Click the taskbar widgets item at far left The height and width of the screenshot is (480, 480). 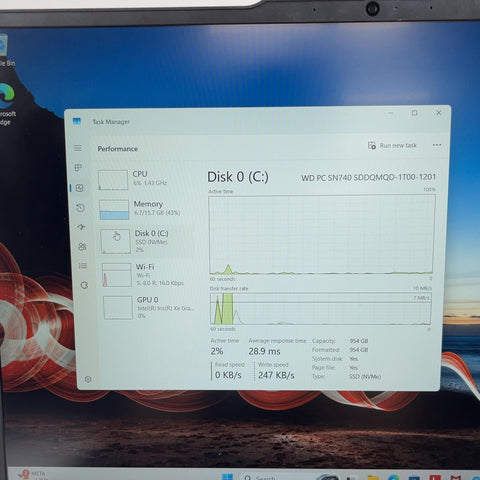tap(32, 475)
